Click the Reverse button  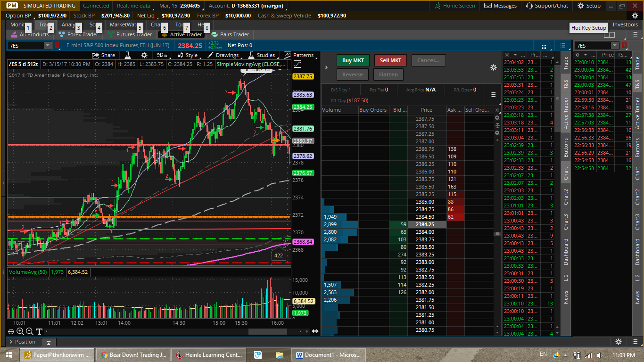tap(353, 74)
